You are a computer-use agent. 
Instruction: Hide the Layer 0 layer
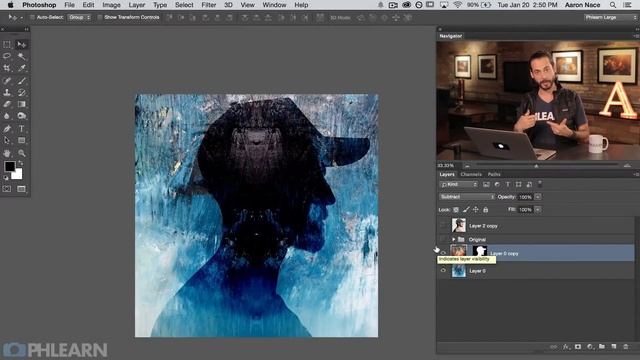point(443,270)
